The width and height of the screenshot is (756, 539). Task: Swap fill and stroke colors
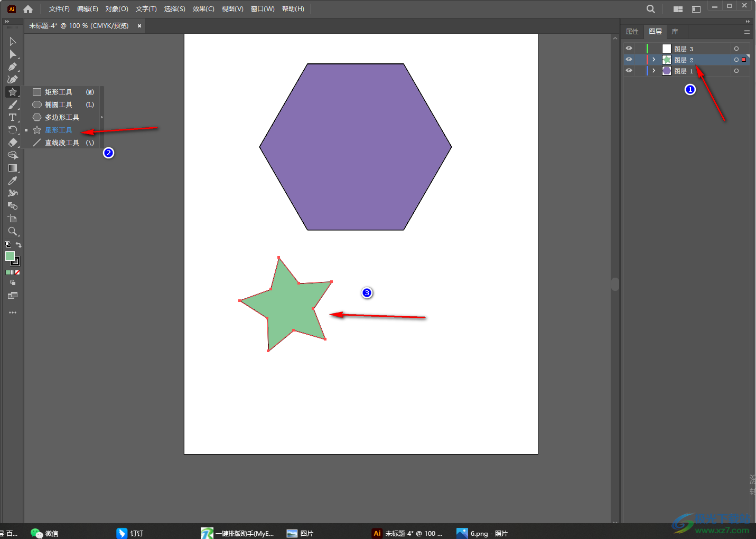click(x=18, y=244)
